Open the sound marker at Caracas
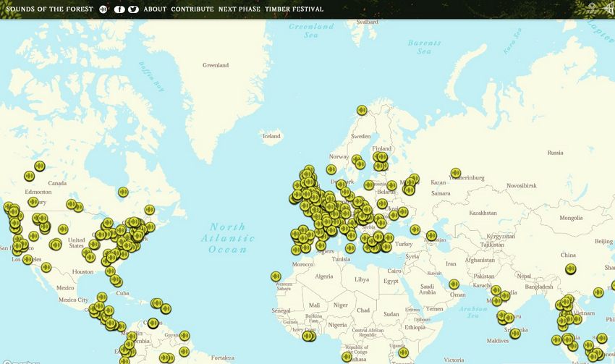This screenshot has height=364, width=615. click(x=153, y=323)
